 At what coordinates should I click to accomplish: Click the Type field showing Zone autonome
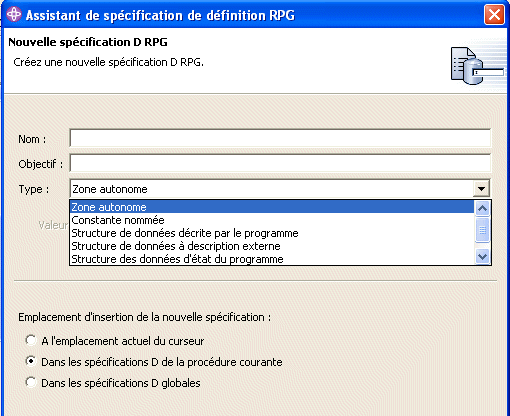click(x=272, y=189)
